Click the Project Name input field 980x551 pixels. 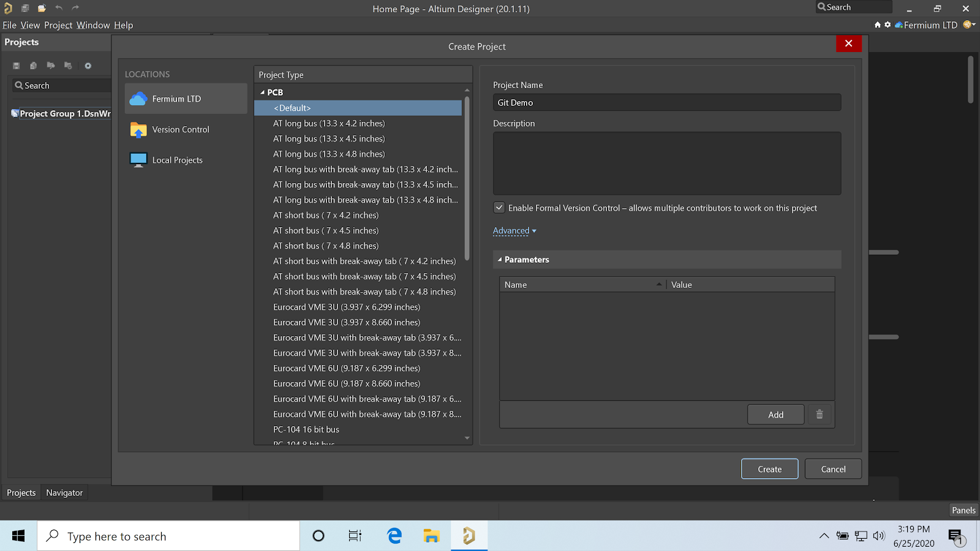666,102
